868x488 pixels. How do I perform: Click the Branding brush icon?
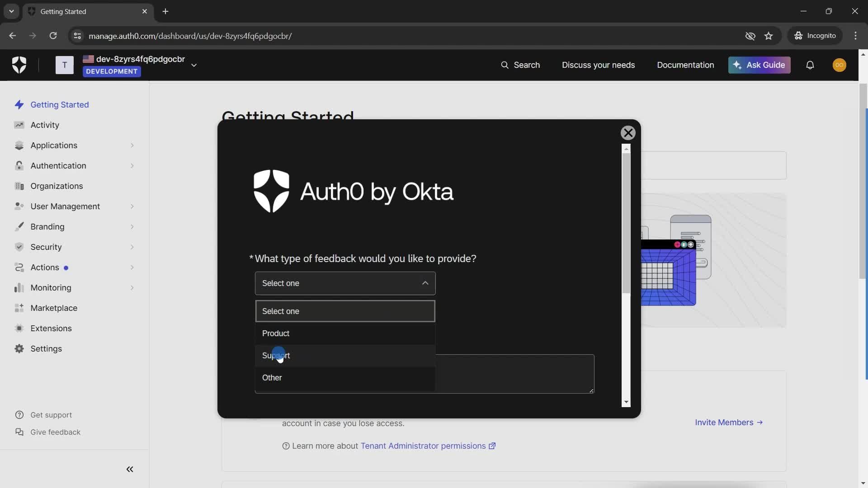[19, 227]
